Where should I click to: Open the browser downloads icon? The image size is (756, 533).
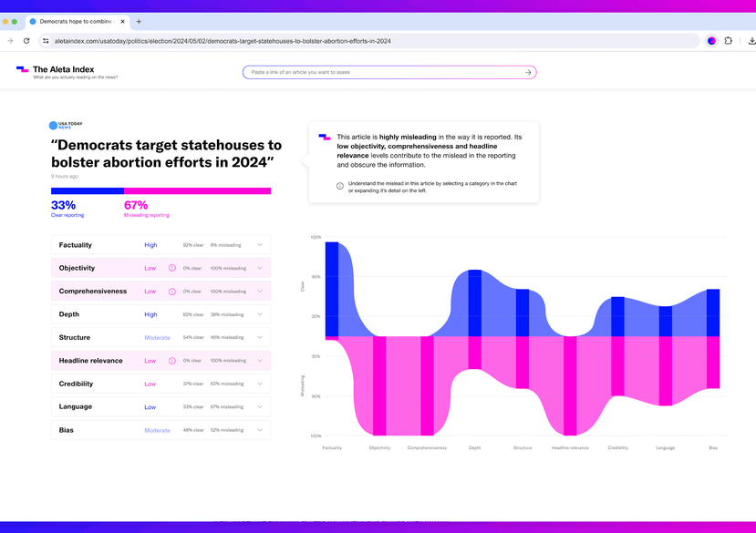(x=751, y=41)
